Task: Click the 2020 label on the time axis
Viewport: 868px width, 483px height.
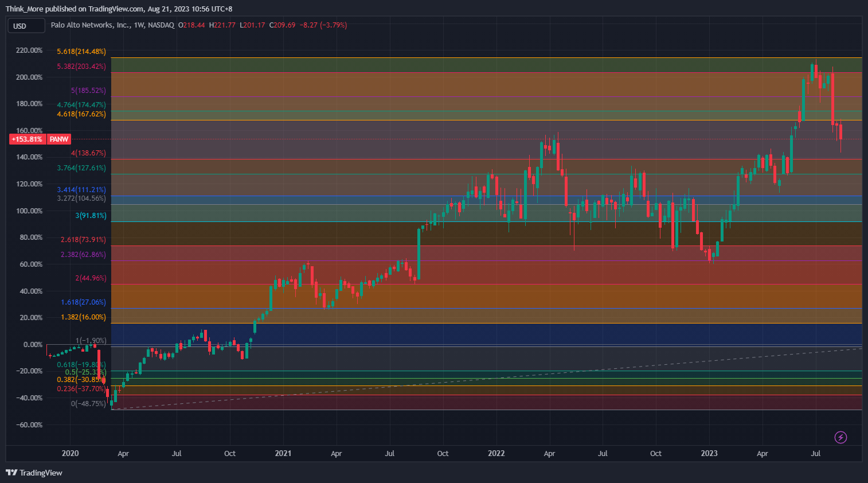Action: [x=70, y=453]
